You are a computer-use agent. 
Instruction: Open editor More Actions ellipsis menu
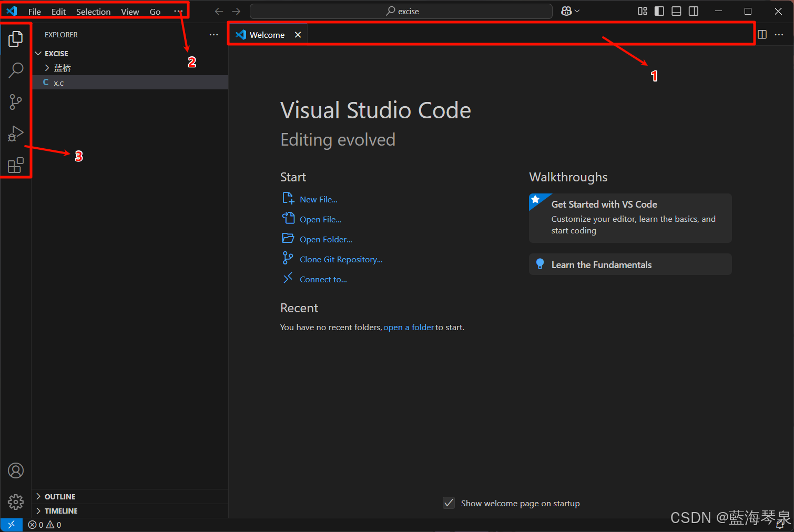(x=779, y=35)
